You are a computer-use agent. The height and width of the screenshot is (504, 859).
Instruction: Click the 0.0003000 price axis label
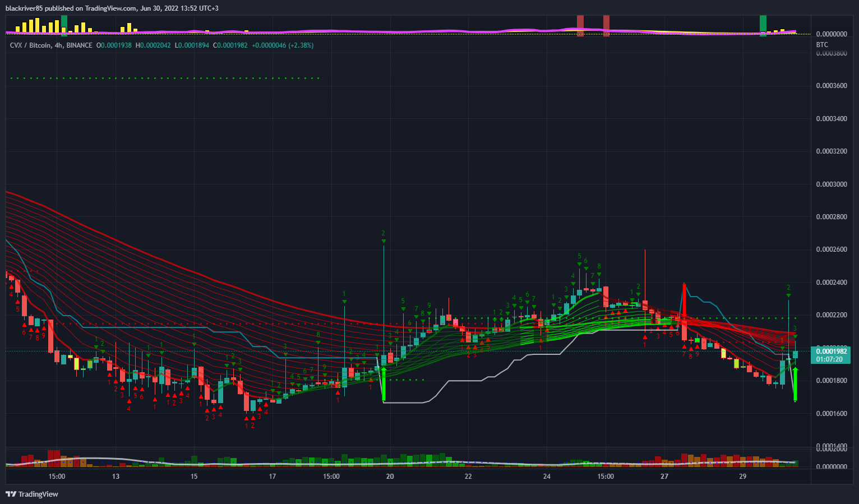832,184
